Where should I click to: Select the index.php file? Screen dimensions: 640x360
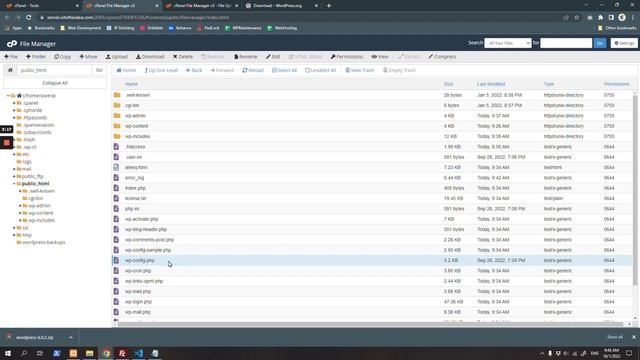[x=135, y=188]
